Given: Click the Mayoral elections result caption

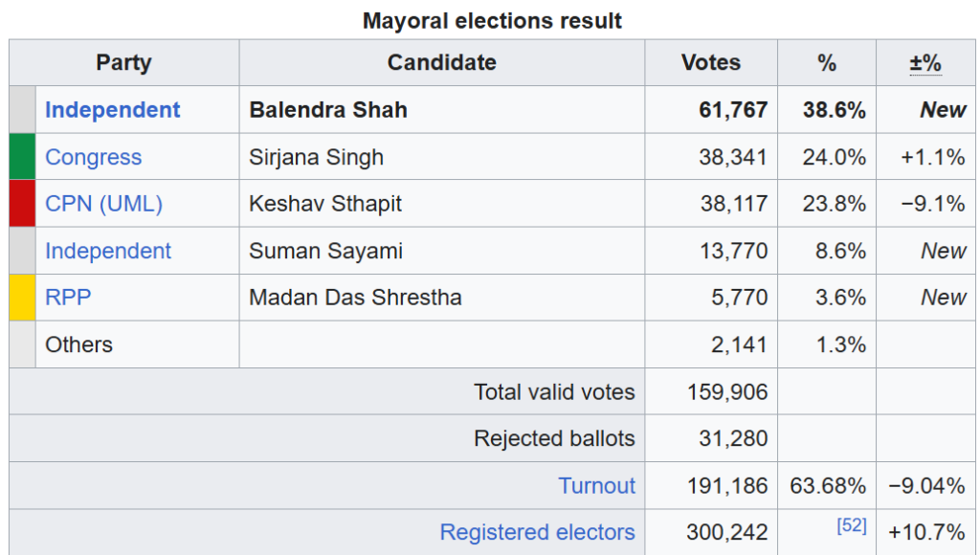Looking at the screenshot, I should pos(492,20).
